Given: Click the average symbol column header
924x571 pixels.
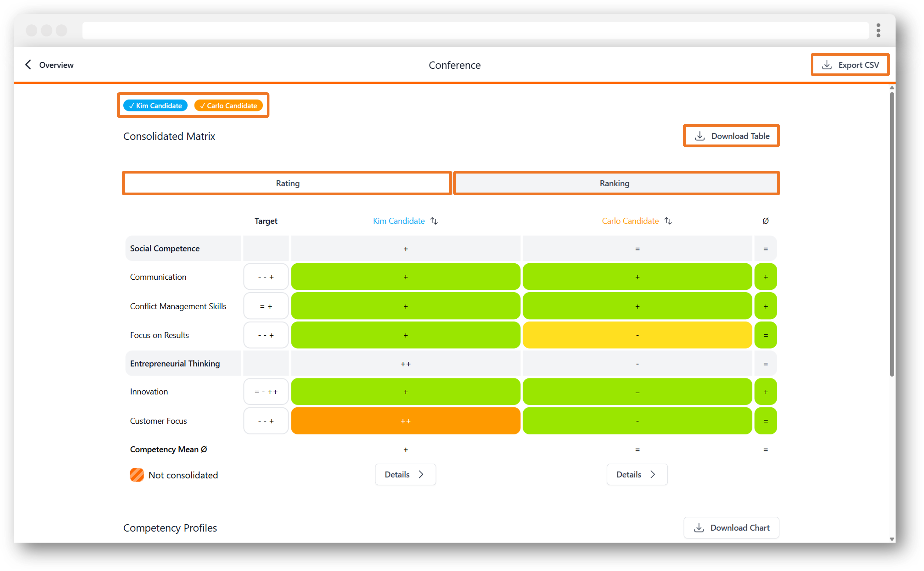Looking at the screenshot, I should [765, 221].
